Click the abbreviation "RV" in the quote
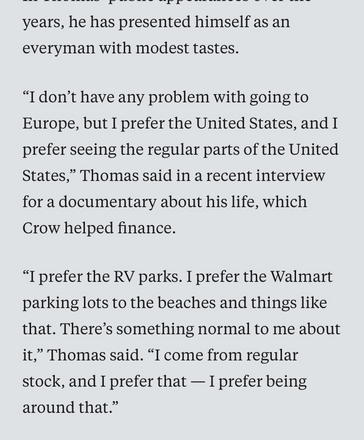This screenshot has height=440, width=364. click(x=124, y=277)
